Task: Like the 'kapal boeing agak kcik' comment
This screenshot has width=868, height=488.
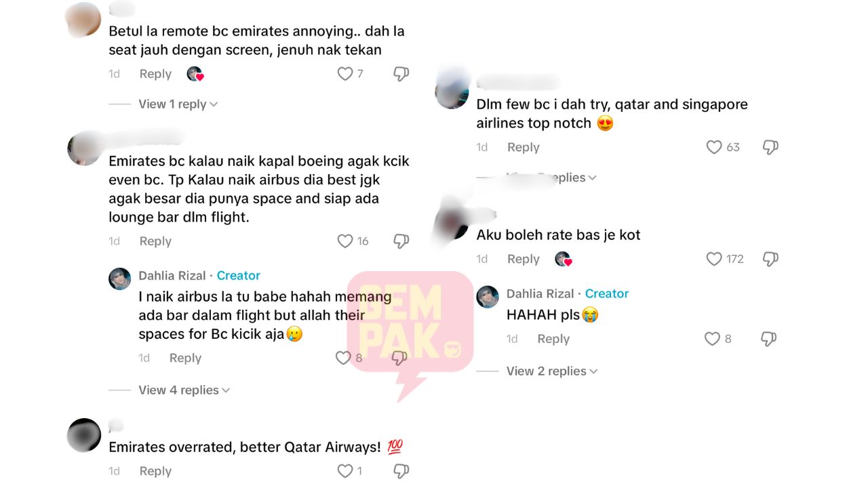Action: pyautogui.click(x=345, y=241)
